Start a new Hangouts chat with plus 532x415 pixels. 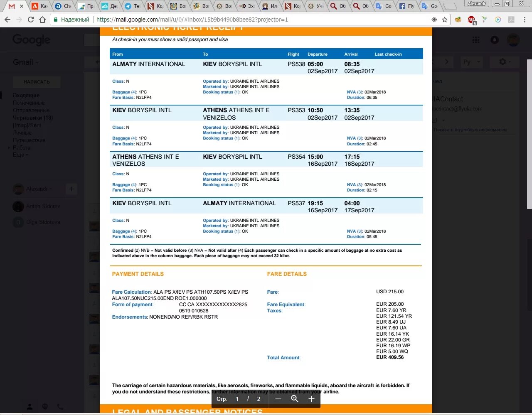71,189
